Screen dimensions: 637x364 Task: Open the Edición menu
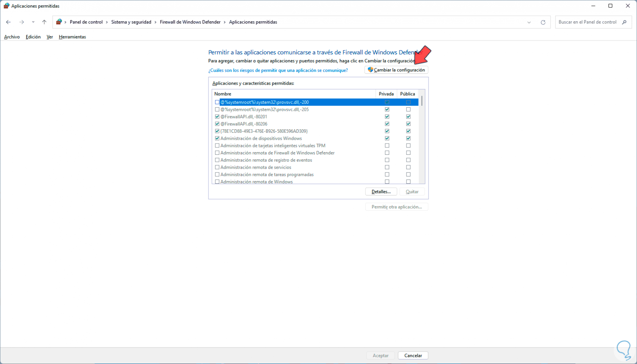[33, 37]
